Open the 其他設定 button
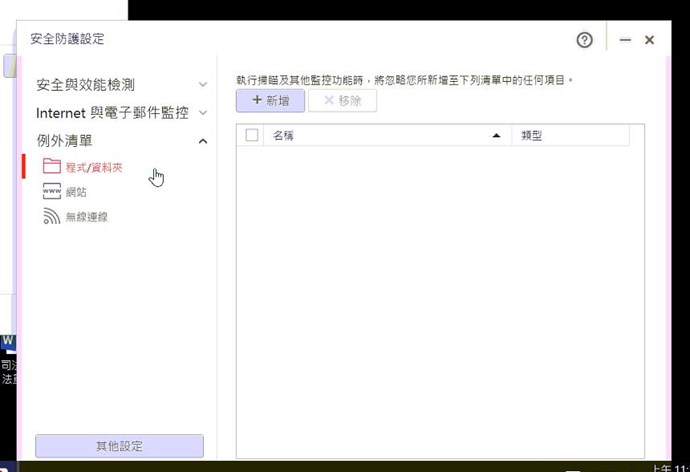 pos(119,446)
